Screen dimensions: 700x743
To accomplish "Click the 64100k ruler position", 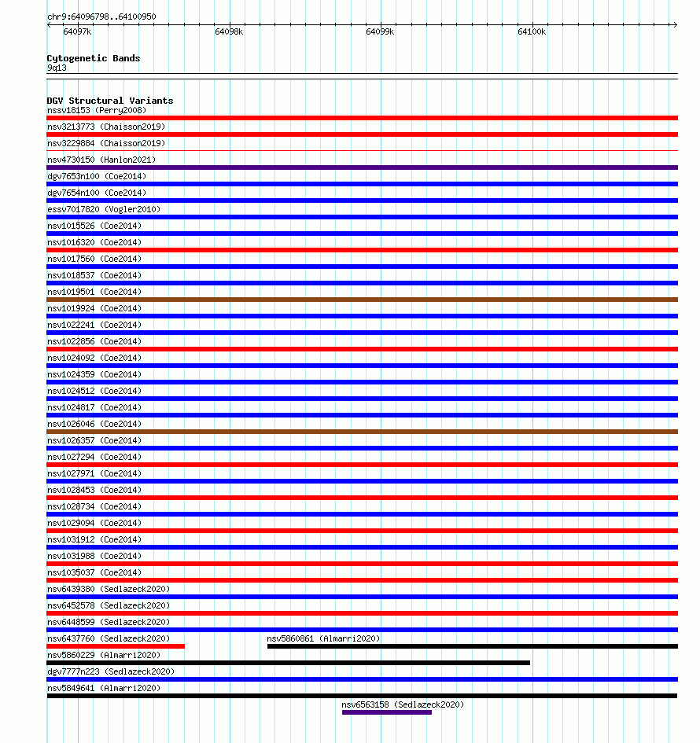I will pos(532,31).
